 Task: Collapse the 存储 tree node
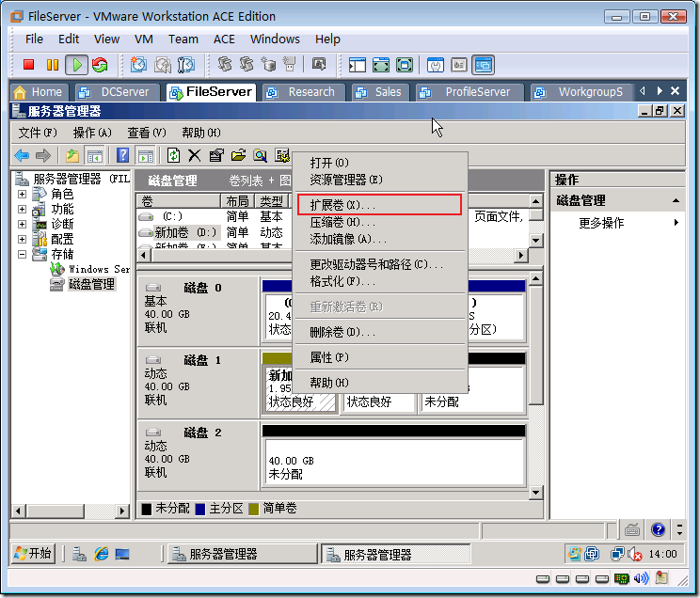(22, 255)
